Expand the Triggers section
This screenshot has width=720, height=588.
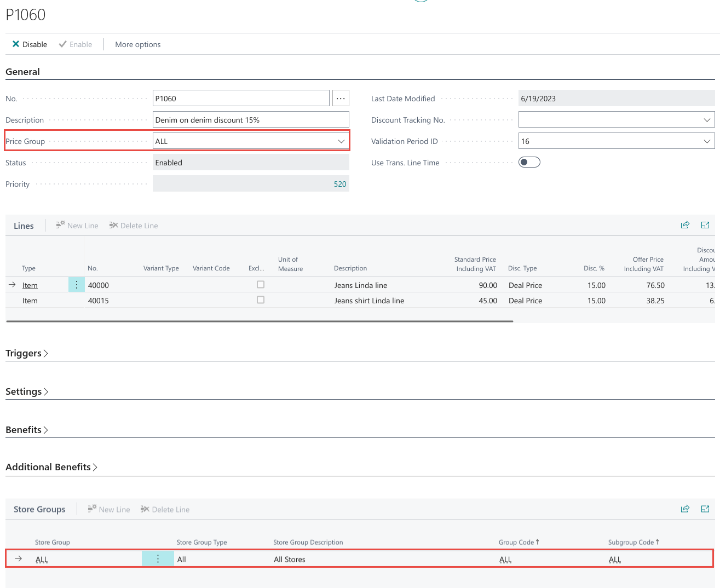(27, 353)
